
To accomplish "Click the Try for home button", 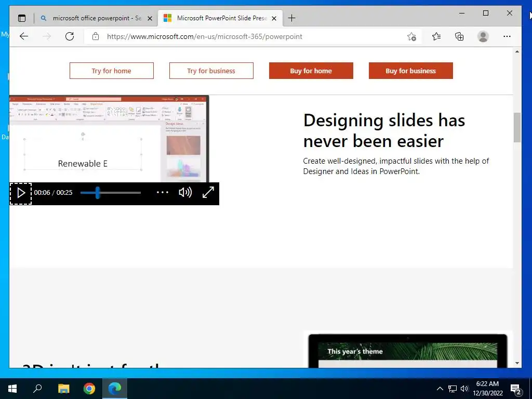I will coord(112,71).
